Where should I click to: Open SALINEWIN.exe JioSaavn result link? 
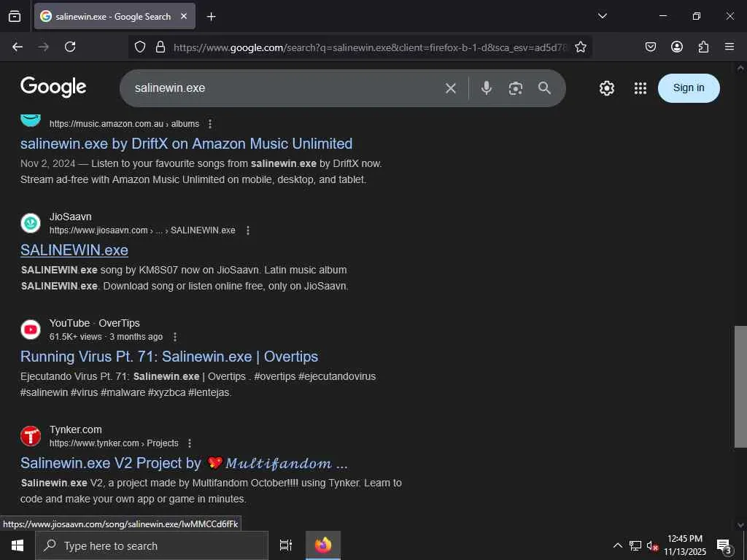click(x=74, y=250)
